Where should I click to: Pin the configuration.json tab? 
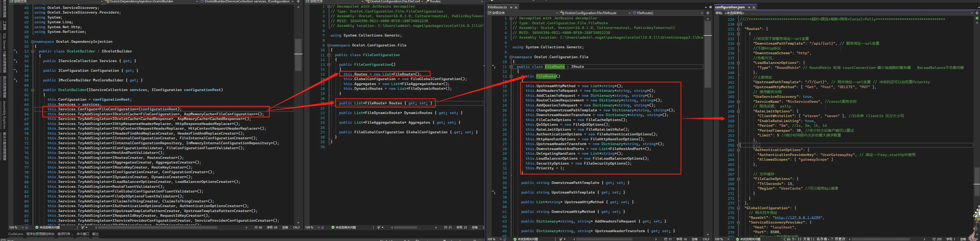(x=749, y=7)
